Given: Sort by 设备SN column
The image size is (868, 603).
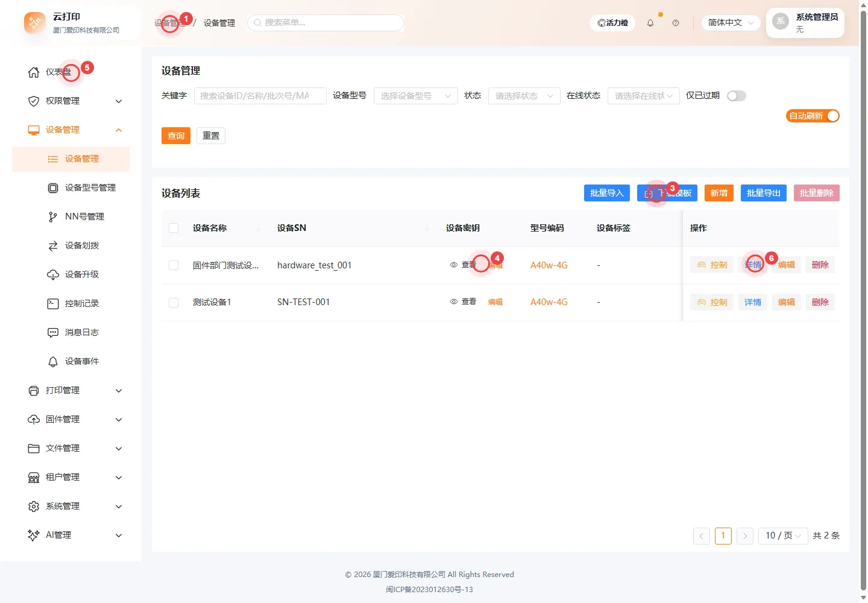Looking at the screenshot, I should pyautogui.click(x=427, y=228).
